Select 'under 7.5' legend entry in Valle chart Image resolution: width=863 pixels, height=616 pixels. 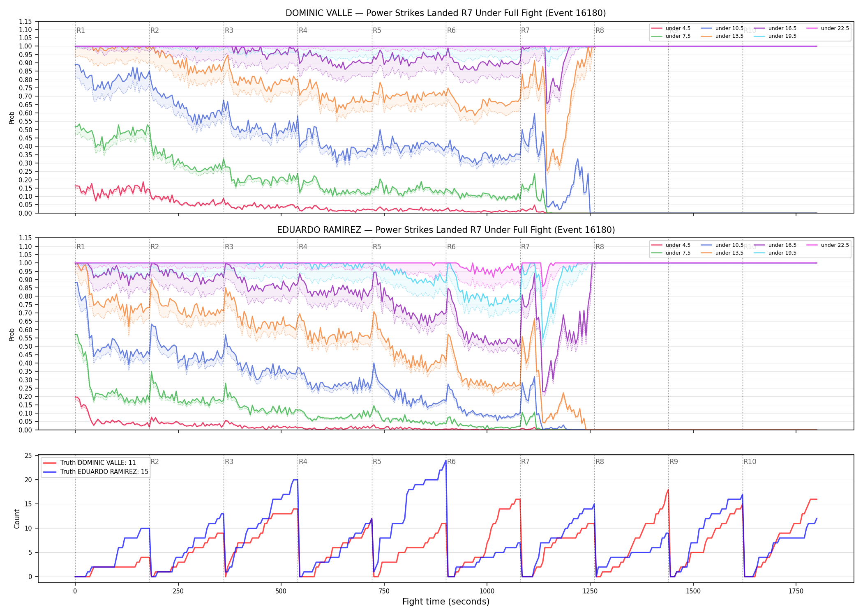coord(671,36)
